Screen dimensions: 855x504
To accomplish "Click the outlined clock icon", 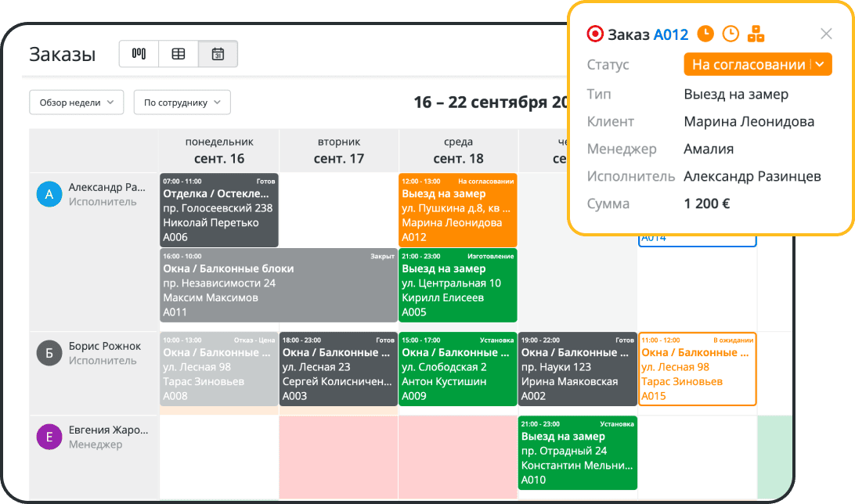I will pyautogui.click(x=730, y=34).
